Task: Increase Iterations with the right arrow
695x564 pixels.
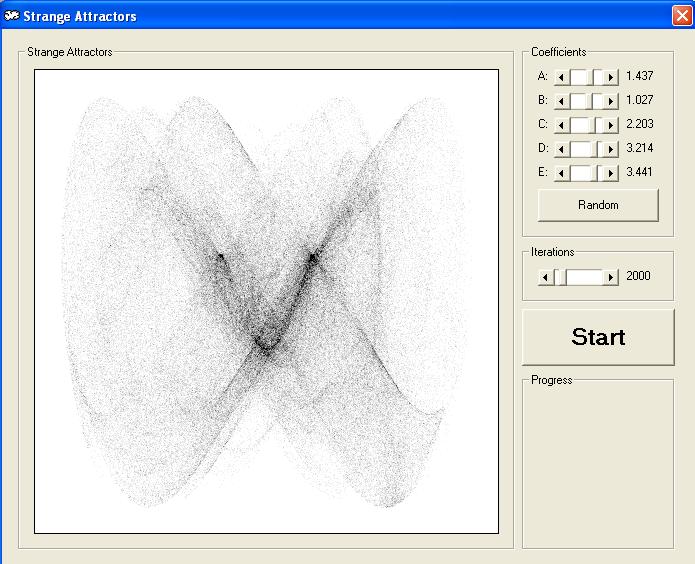Action: click(x=611, y=277)
